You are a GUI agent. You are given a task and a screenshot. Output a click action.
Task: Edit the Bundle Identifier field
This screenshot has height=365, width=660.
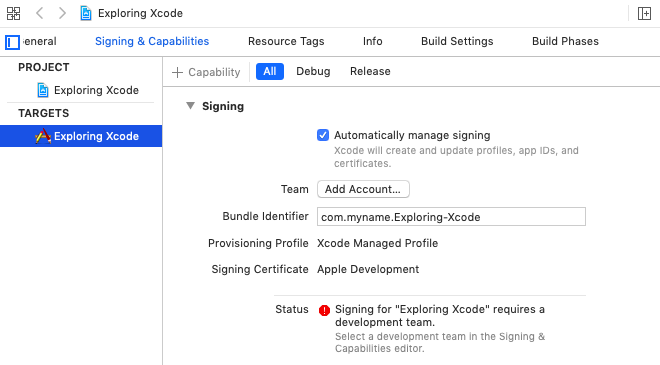tap(451, 217)
